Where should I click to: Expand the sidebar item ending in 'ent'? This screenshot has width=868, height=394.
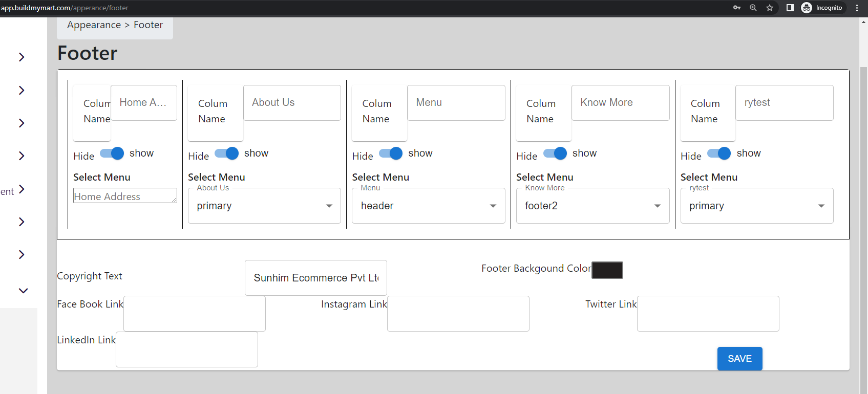point(22,189)
